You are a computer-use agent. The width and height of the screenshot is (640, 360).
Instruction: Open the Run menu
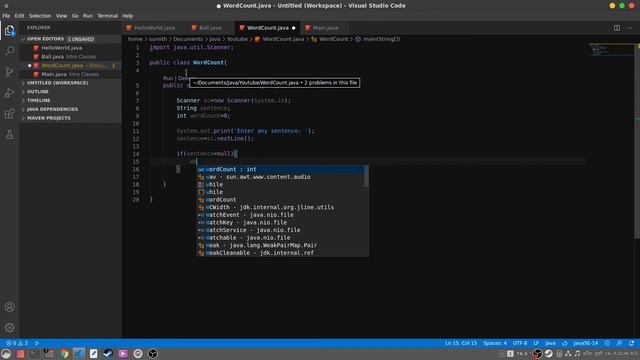[x=88, y=16]
